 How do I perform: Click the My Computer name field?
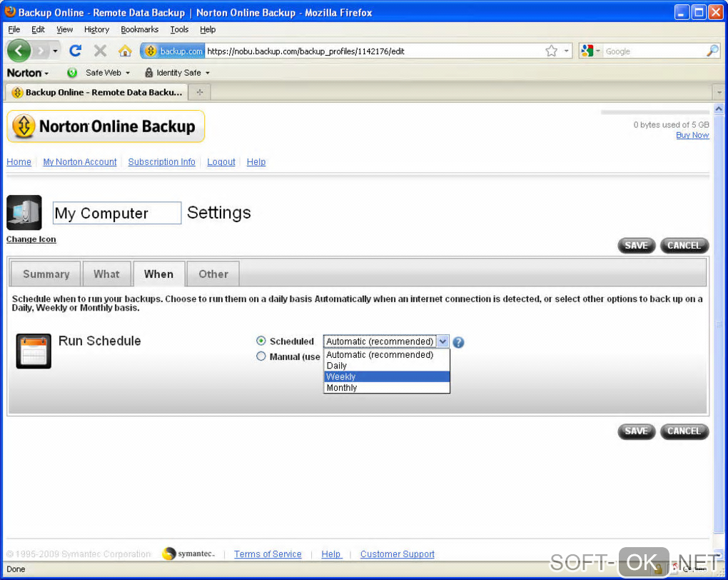tap(117, 213)
